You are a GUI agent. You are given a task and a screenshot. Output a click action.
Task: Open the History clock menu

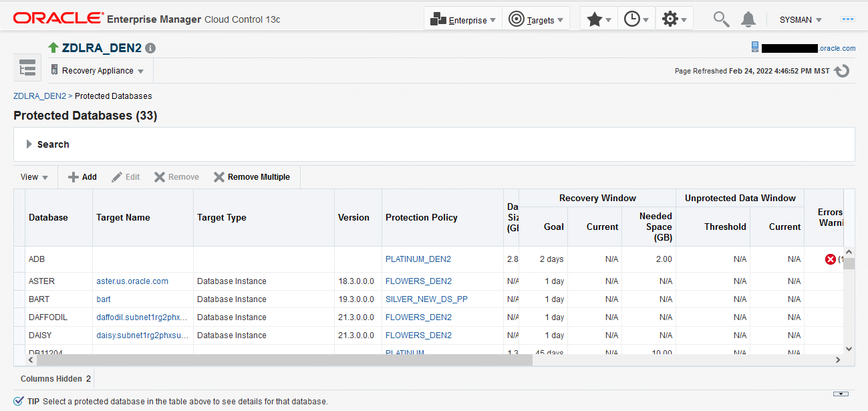[x=635, y=19]
